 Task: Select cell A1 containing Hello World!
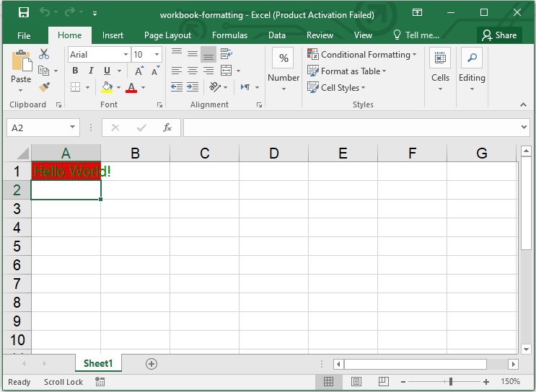pyautogui.click(x=66, y=171)
